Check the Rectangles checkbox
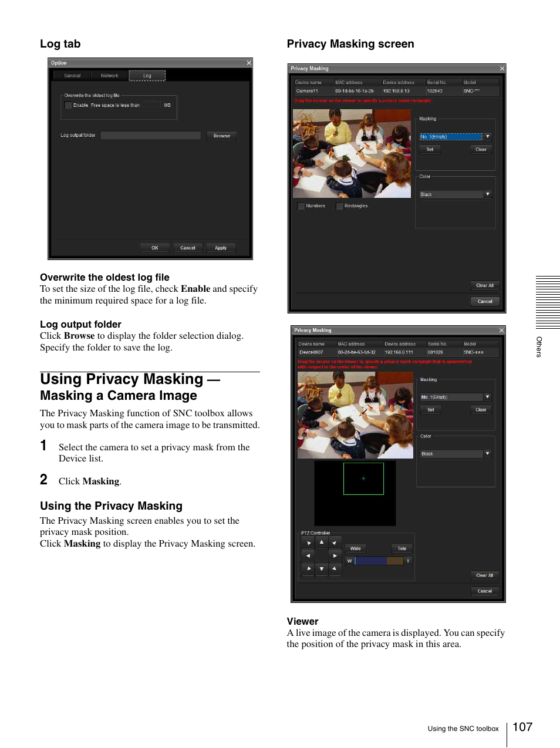This screenshot has height=748, width=560. click(x=339, y=205)
